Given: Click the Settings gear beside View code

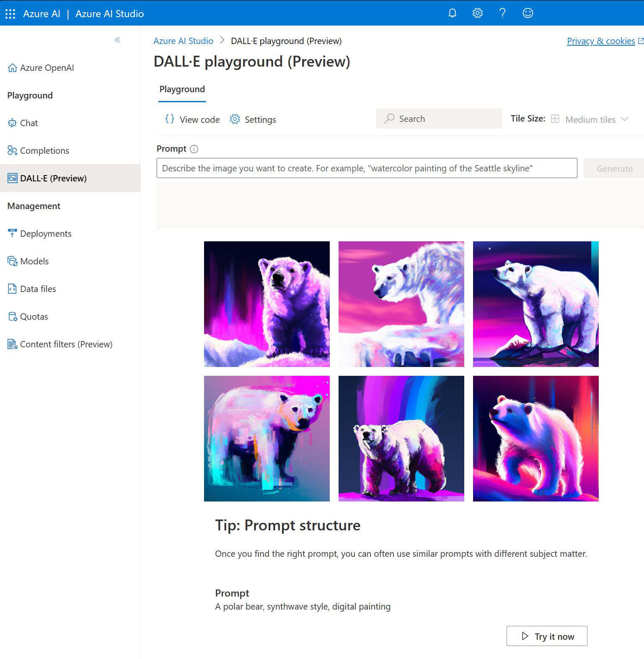Looking at the screenshot, I should pos(235,119).
